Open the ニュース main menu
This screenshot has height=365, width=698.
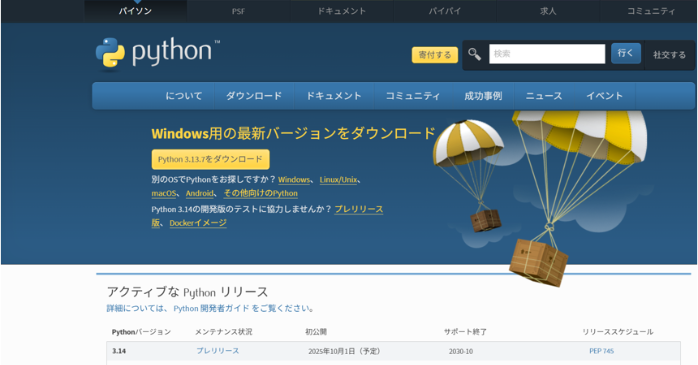[544, 96]
